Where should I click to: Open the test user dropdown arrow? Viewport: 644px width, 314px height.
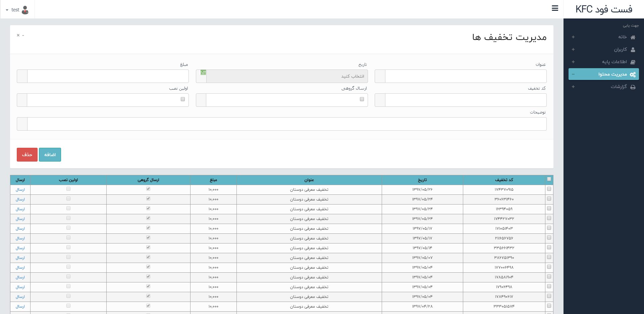click(7, 10)
